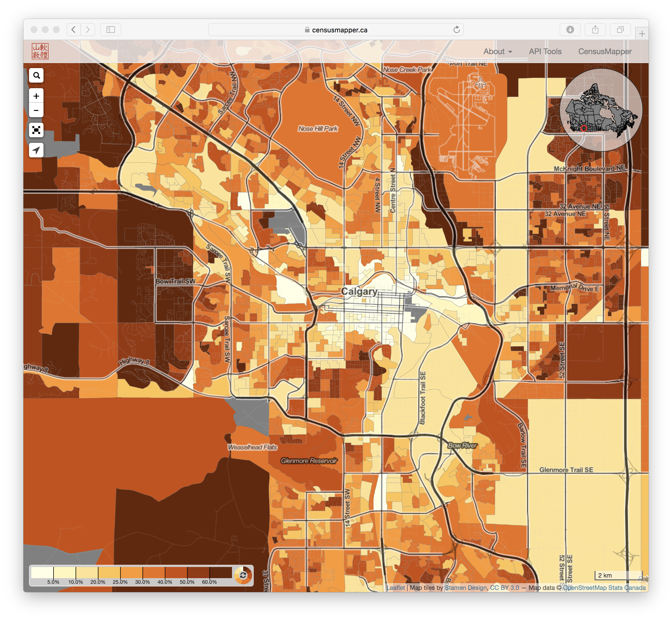Click the fullscreen map extent icon

[36, 130]
